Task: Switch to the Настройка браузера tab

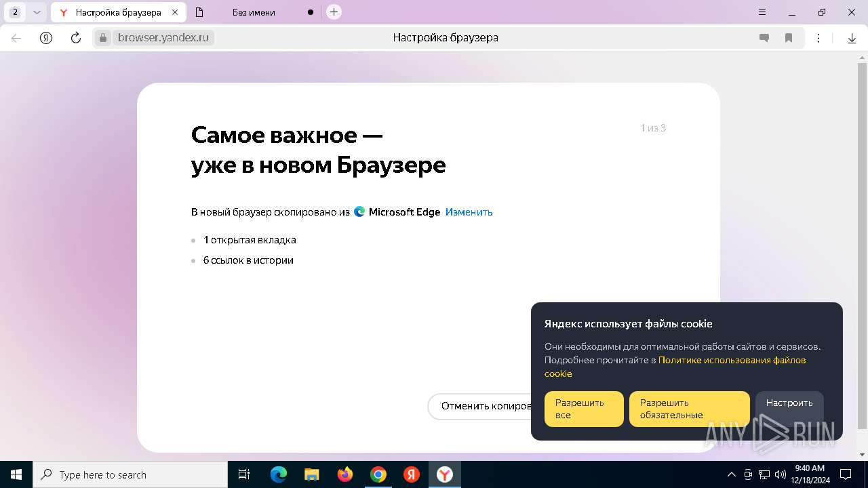Action: [x=118, y=12]
